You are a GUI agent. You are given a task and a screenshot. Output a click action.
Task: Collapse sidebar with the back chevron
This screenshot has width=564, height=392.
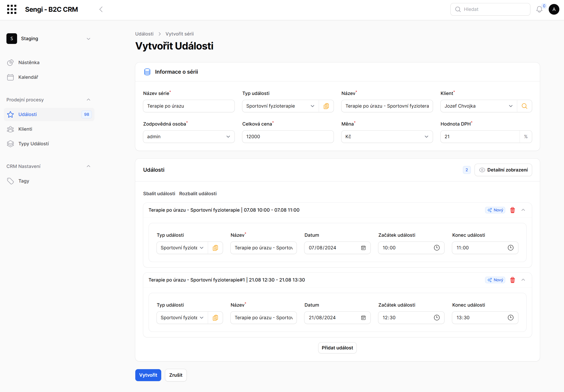(x=101, y=9)
